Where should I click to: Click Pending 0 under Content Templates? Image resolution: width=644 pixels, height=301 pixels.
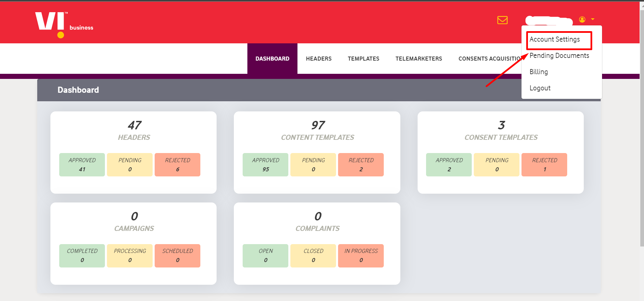pyautogui.click(x=313, y=165)
